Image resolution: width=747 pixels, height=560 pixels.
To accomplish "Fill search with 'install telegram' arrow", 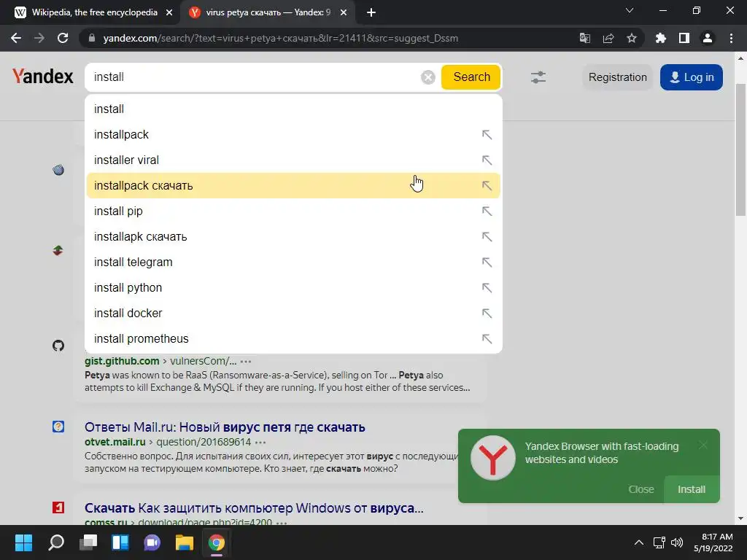I will pyautogui.click(x=487, y=262).
